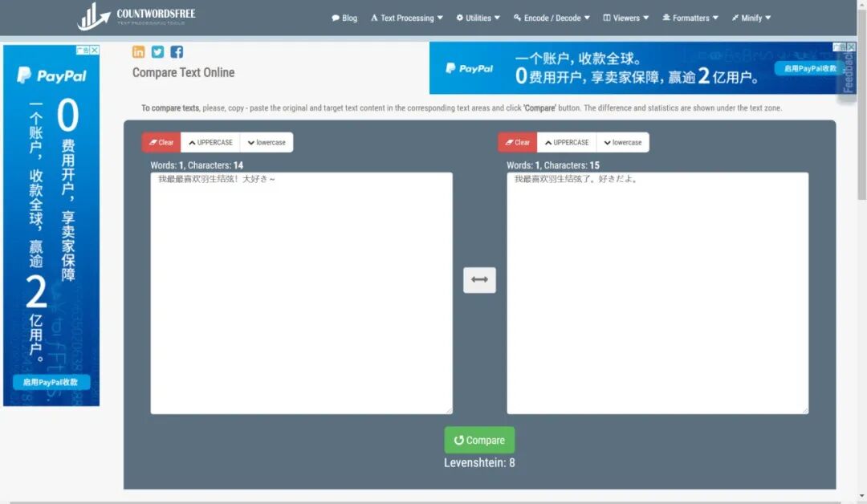Image resolution: width=867 pixels, height=504 pixels.
Task: Convert the left text to UPPERCASE
Action: 210,141
